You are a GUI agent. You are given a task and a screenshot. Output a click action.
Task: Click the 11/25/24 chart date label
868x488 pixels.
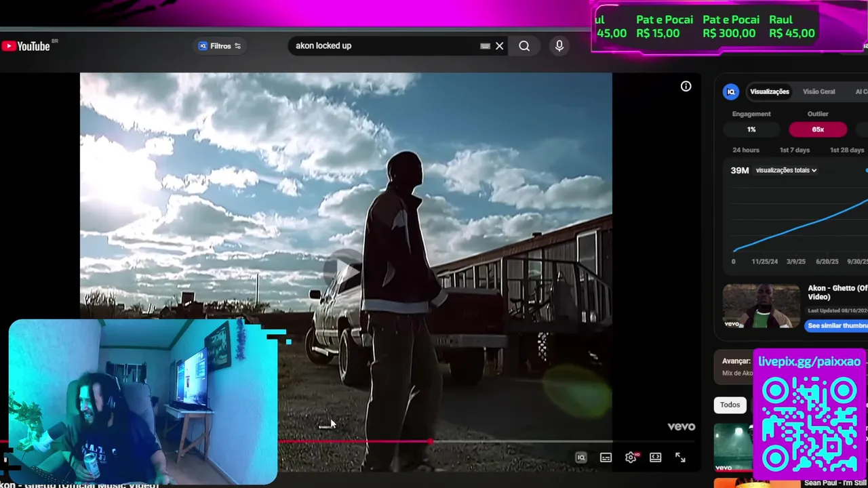pyautogui.click(x=764, y=262)
